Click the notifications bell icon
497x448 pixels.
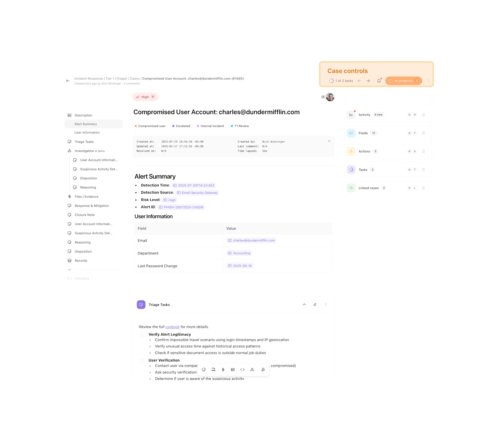(379, 81)
